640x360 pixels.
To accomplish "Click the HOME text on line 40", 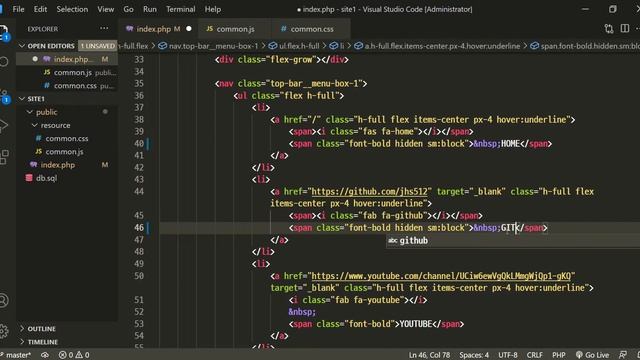I will [x=510, y=144].
